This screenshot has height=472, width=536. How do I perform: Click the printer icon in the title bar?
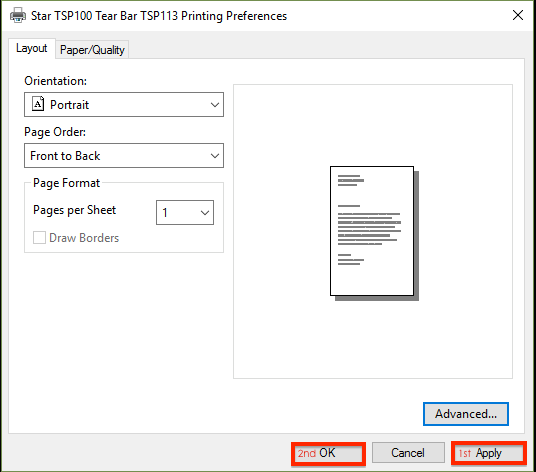pyautogui.click(x=18, y=15)
